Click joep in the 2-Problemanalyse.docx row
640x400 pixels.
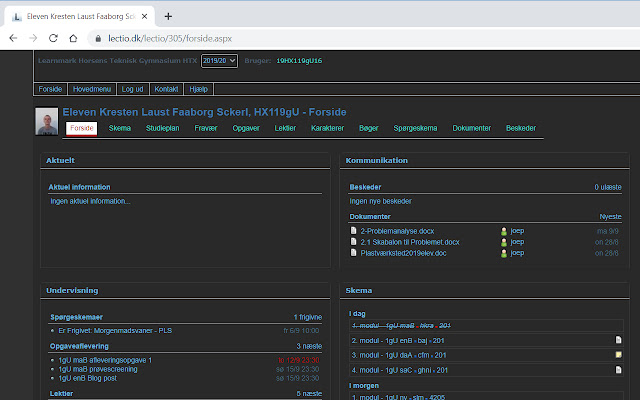pos(517,231)
